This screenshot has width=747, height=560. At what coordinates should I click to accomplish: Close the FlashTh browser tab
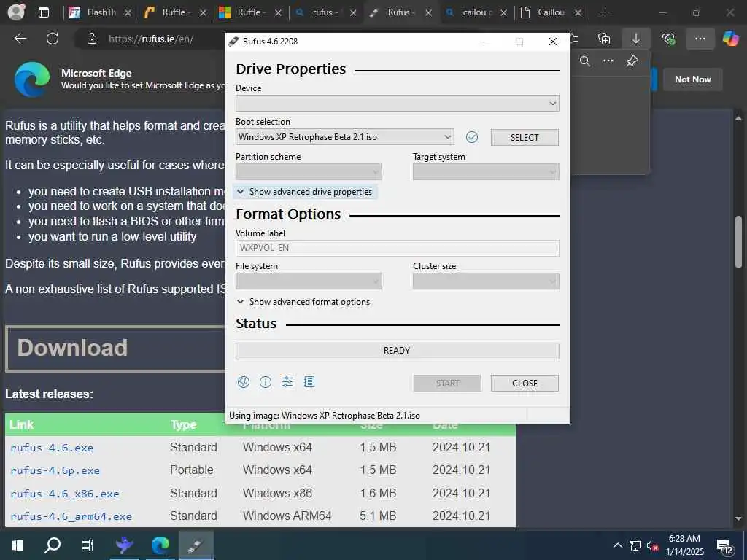tap(128, 13)
